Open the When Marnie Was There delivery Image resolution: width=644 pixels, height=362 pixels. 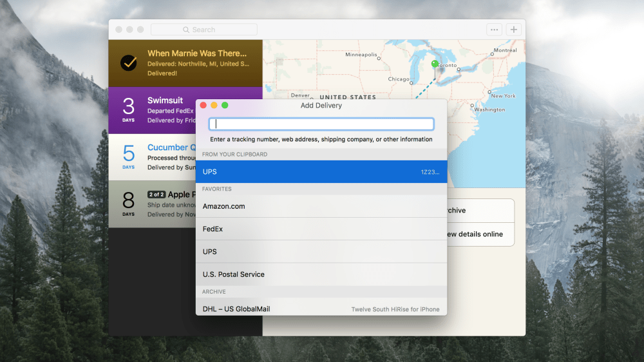[x=196, y=53]
